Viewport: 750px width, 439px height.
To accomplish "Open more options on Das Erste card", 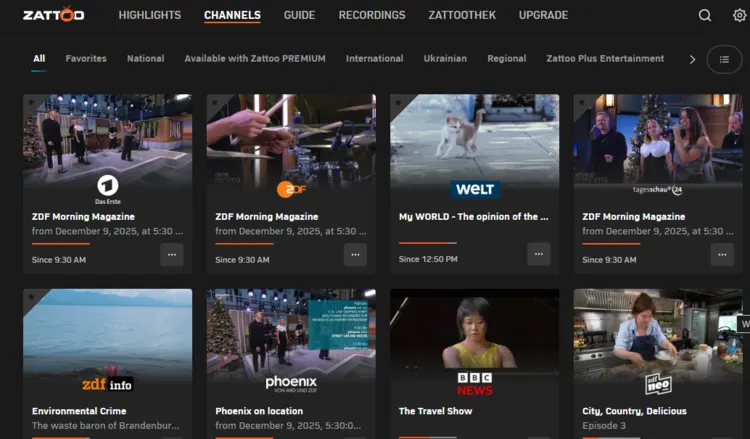I will click(172, 255).
